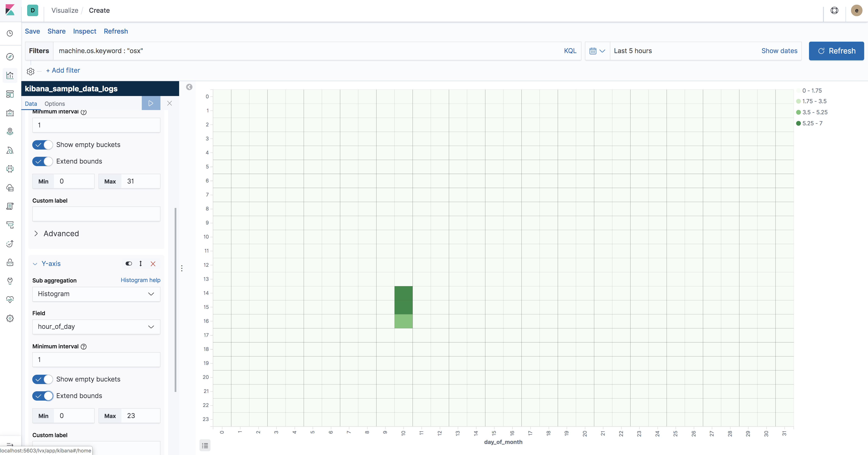
Task: Open the Management gear icon
Action: [10, 318]
